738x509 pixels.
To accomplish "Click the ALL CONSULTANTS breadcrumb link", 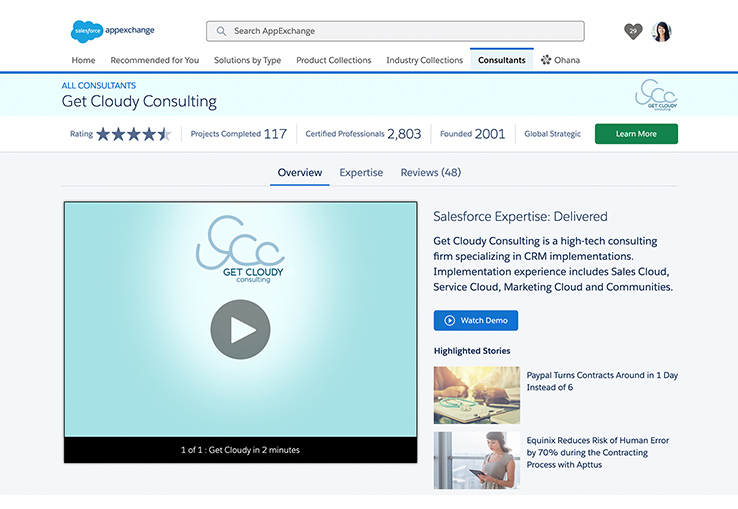I will [99, 86].
